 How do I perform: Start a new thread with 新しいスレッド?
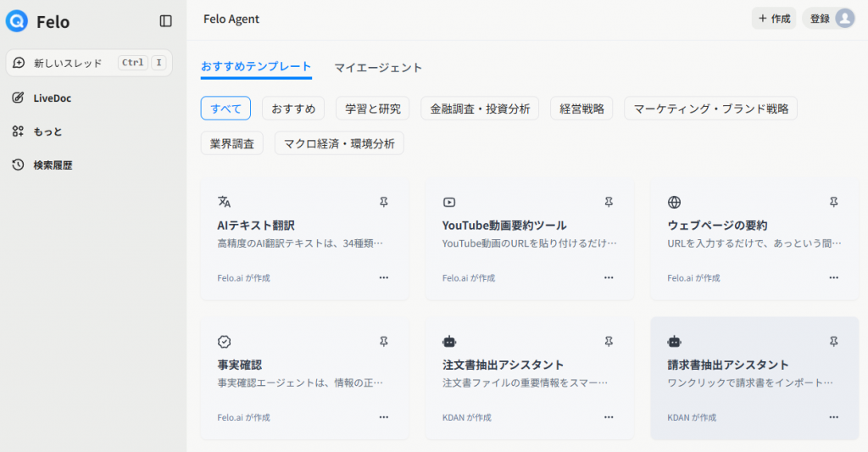pos(68,63)
